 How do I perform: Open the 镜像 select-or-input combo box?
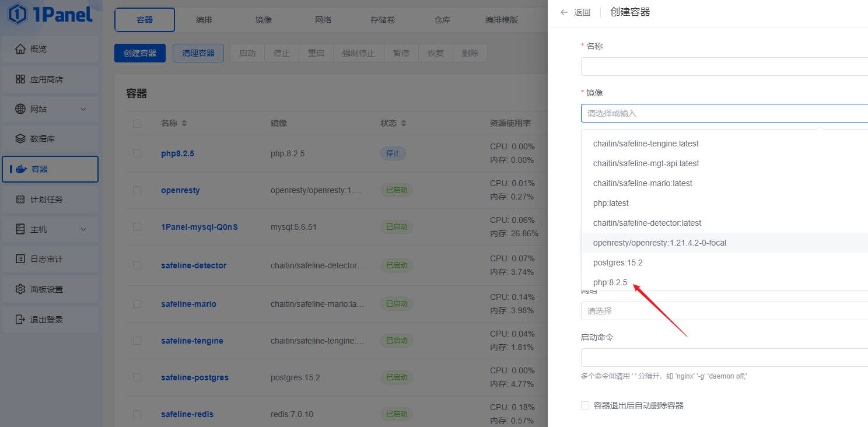(724, 113)
